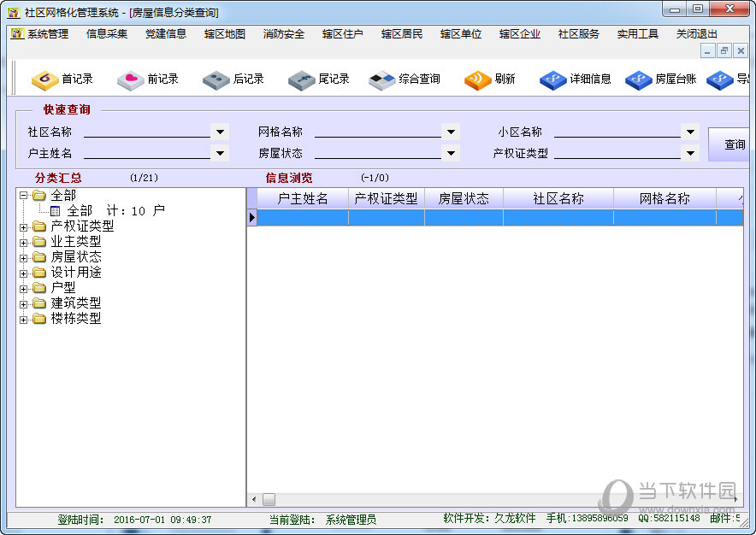Click folder icon of 设计用途
This screenshot has height=535, width=756.
39,273
